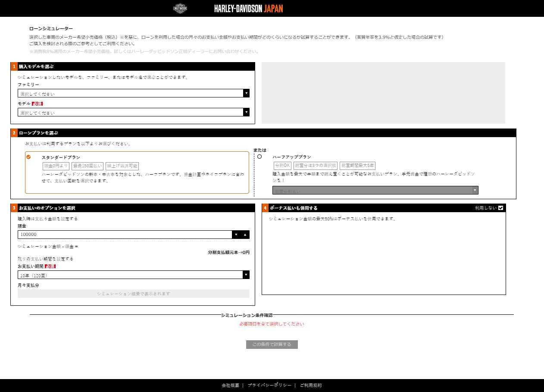Click the 最長150回払い tag
The height and width of the screenshot is (392, 544).
click(x=88, y=166)
